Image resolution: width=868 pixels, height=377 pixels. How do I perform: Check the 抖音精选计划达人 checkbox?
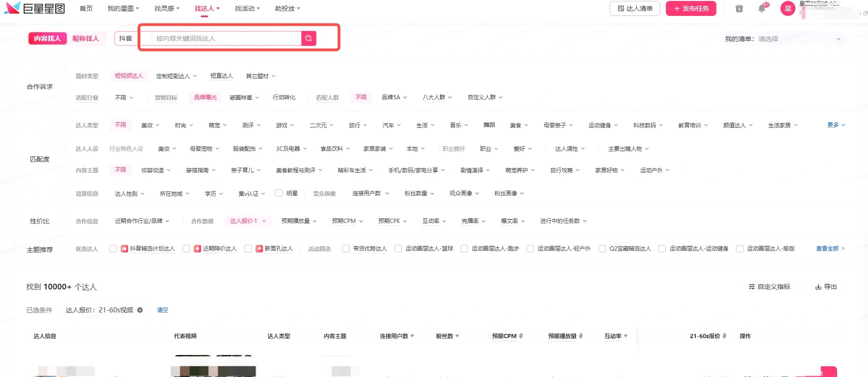pos(113,249)
